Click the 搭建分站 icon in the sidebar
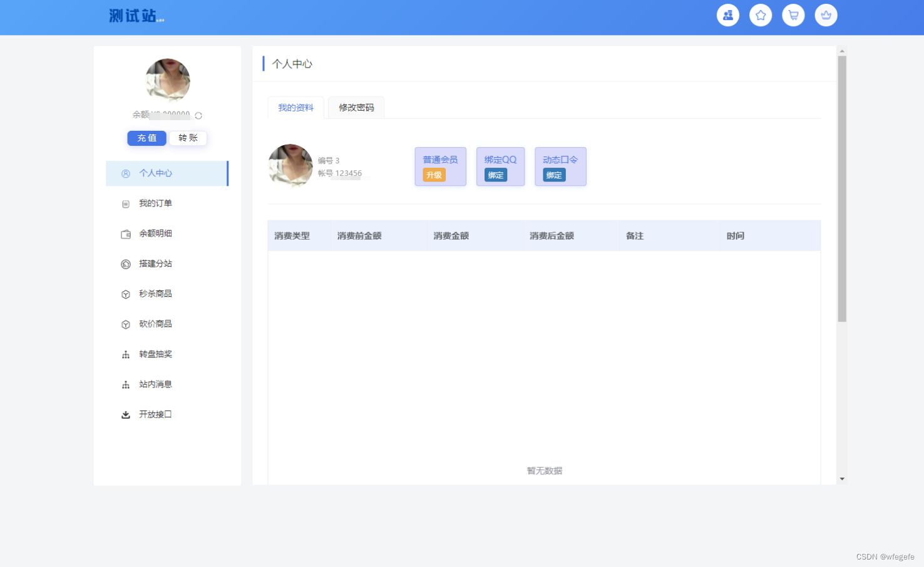Viewport: 924px width, 567px height. pyautogui.click(x=125, y=263)
